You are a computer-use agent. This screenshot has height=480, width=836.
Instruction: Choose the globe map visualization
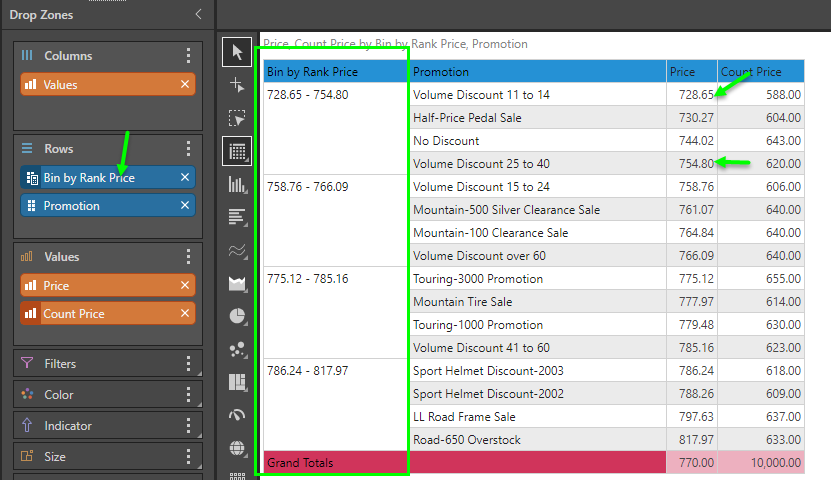pyautogui.click(x=237, y=447)
